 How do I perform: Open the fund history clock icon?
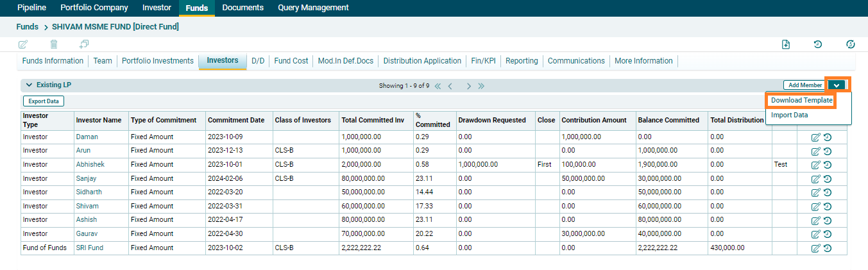tap(818, 44)
